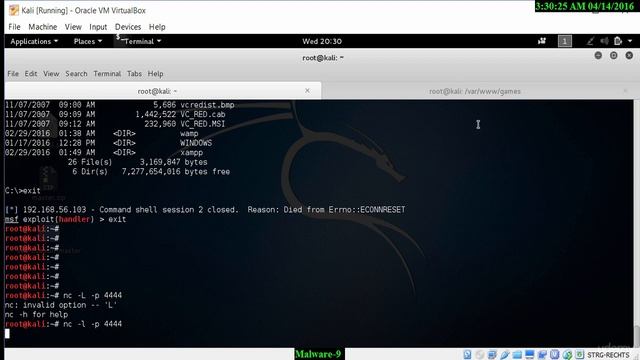
Task: Open the terminal File menu
Action: [x=13, y=74]
